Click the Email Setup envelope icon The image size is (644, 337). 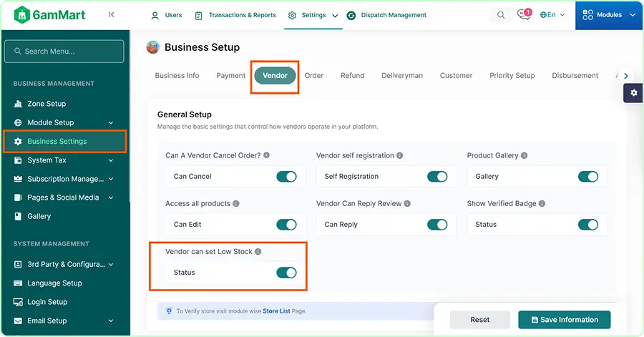[x=18, y=321]
